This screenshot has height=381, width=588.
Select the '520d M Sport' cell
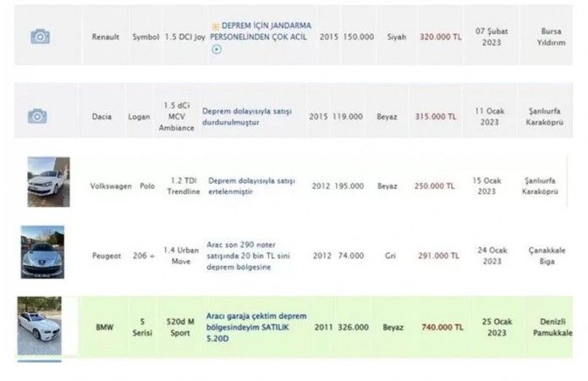[180, 328]
